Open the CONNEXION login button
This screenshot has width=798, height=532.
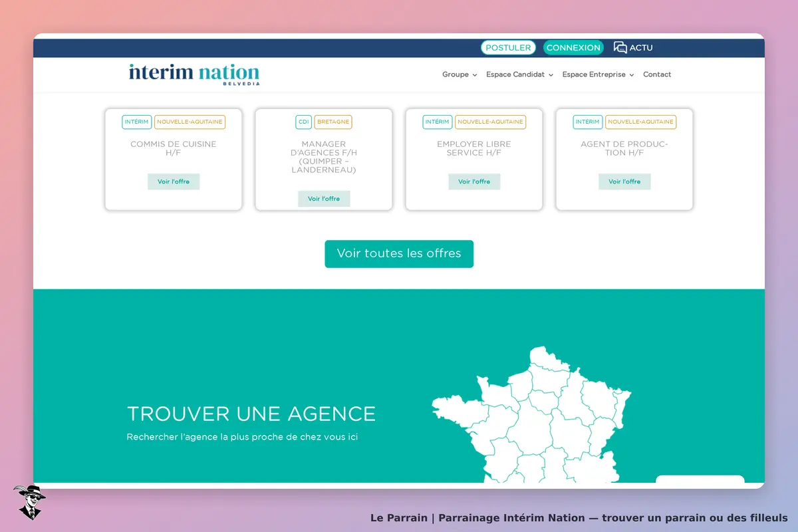coord(573,48)
